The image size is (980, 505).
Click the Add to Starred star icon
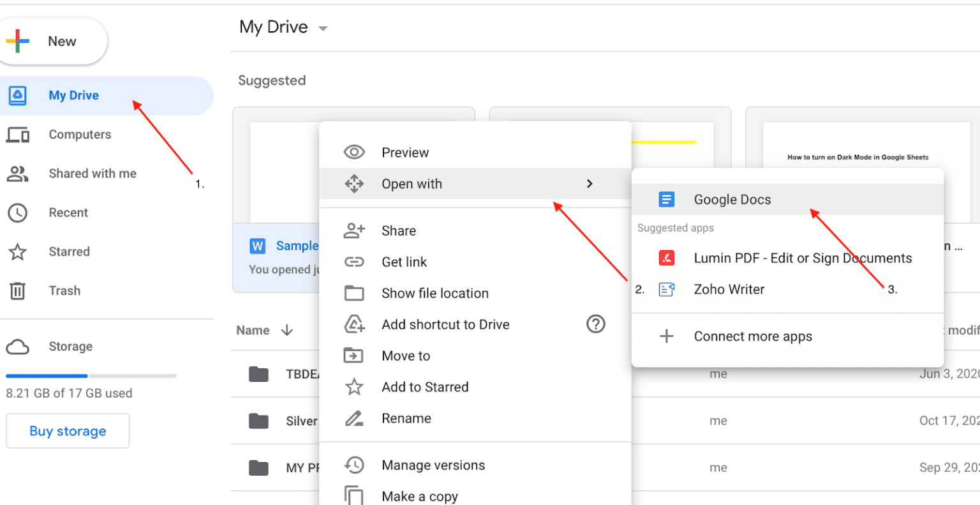(354, 387)
